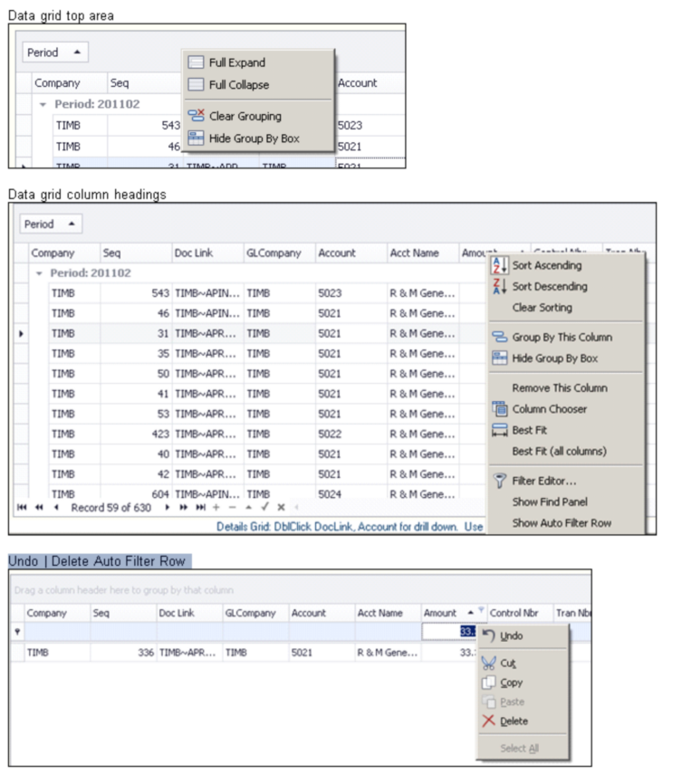Screen dimensions: 682x784
Task: Click Group By This Column icon
Action: [499, 337]
